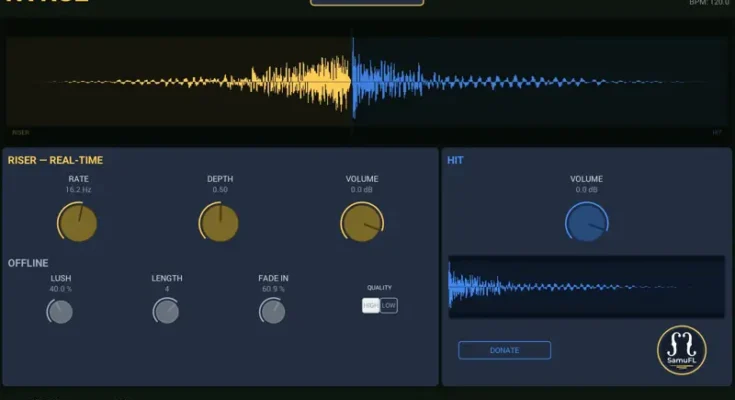The width and height of the screenshot is (735, 400).
Task: Click the 16.2 Hz rate value
Action: click(78, 190)
